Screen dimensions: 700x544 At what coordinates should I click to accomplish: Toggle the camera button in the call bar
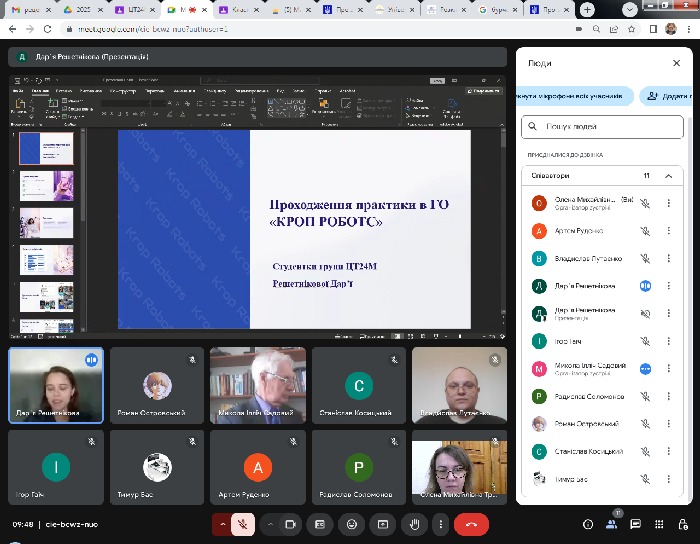click(x=291, y=523)
